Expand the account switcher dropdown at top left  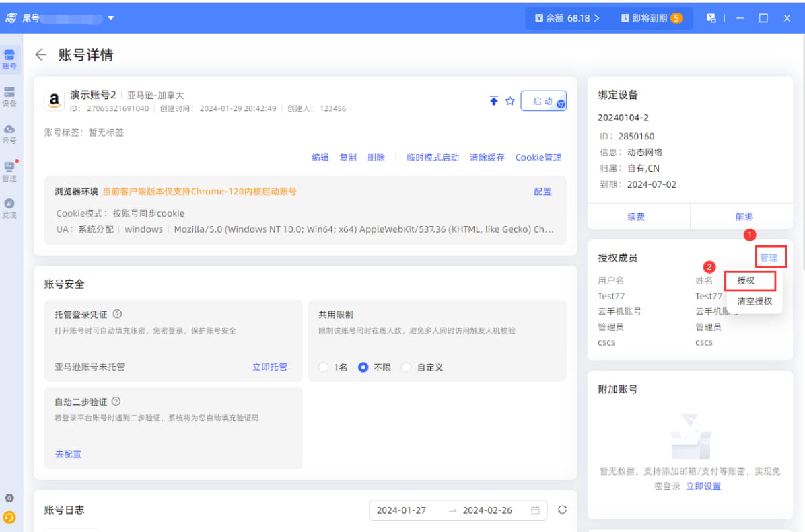click(111, 19)
